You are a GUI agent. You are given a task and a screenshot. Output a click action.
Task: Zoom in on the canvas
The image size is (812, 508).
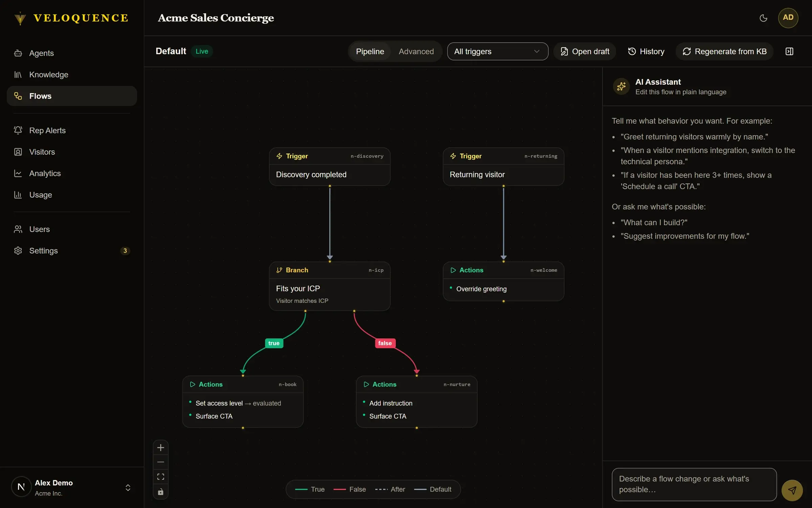(x=161, y=448)
